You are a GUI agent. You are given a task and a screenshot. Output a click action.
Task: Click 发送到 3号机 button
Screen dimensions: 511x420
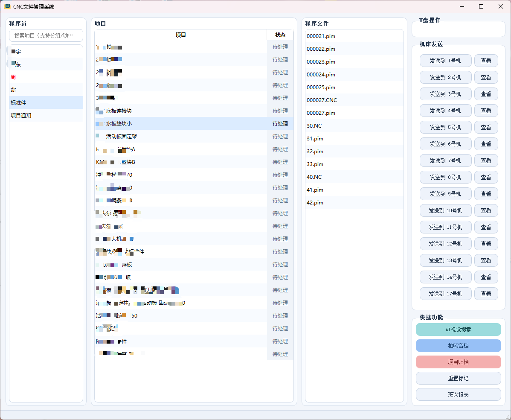point(445,94)
